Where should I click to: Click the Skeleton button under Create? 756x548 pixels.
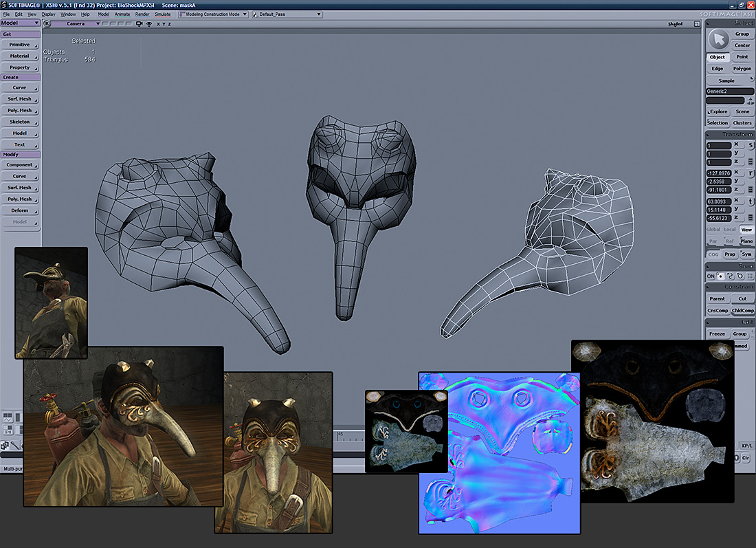tap(20, 122)
